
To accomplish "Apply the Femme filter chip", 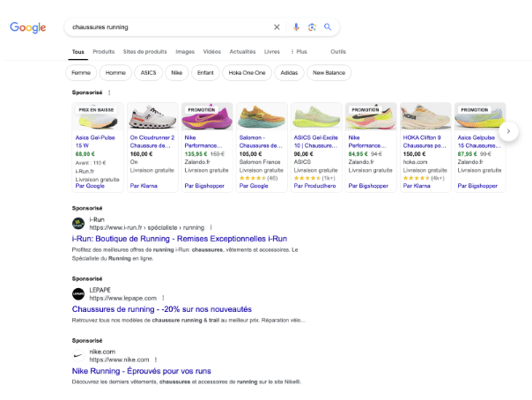I will click(81, 72).
